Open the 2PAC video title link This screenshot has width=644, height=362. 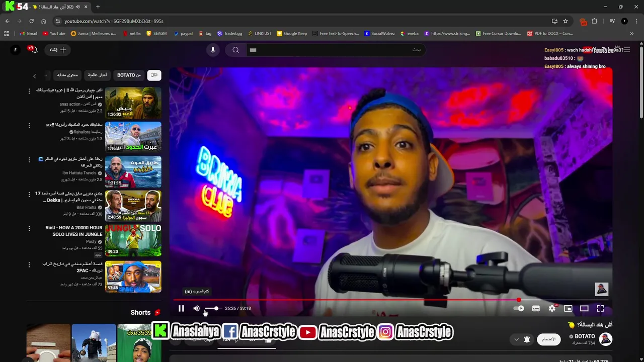73,267
